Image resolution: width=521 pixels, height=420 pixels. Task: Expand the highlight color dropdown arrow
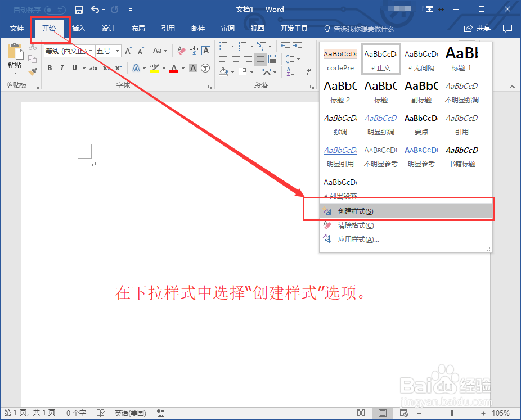pyautogui.click(x=164, y=68)
